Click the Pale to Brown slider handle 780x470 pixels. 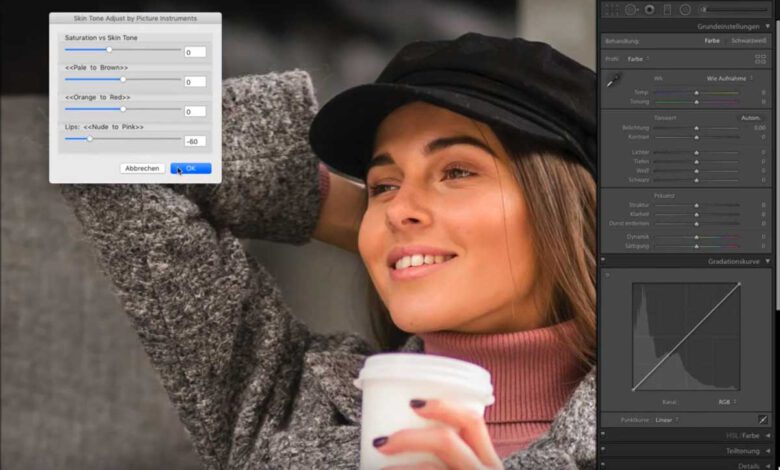tap(123, 79)
